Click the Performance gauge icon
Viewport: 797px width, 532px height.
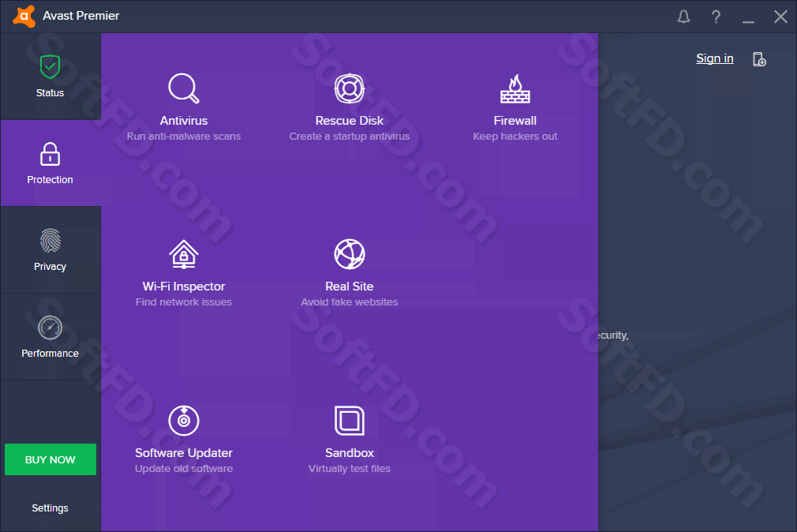pyautogui.click(x=50, y=328)
